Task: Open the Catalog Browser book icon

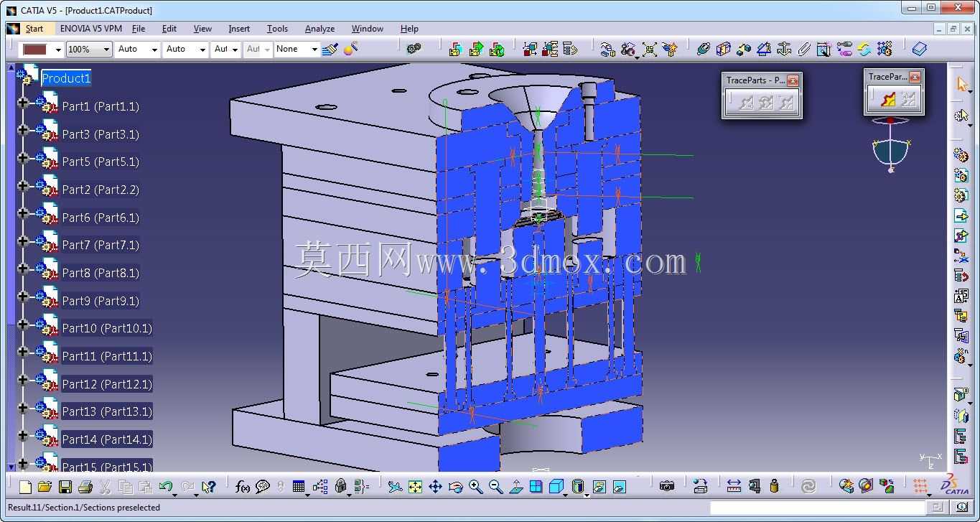Action: pyautogui.click(x=919, y=49)
